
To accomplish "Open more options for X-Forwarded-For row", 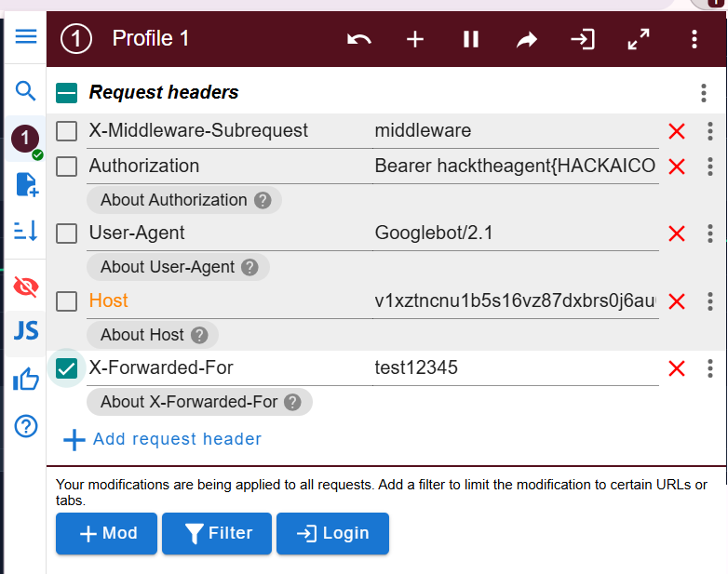I will click(x=710, y=368).
